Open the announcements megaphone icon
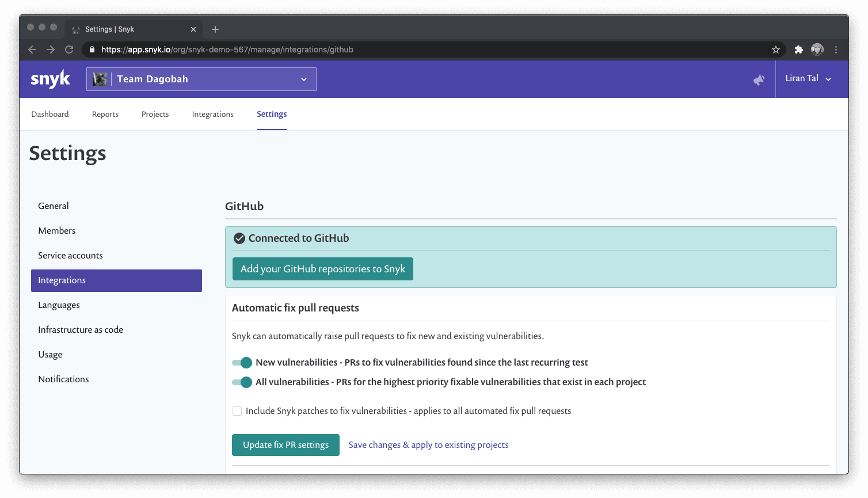 click(x=759, y=79)
